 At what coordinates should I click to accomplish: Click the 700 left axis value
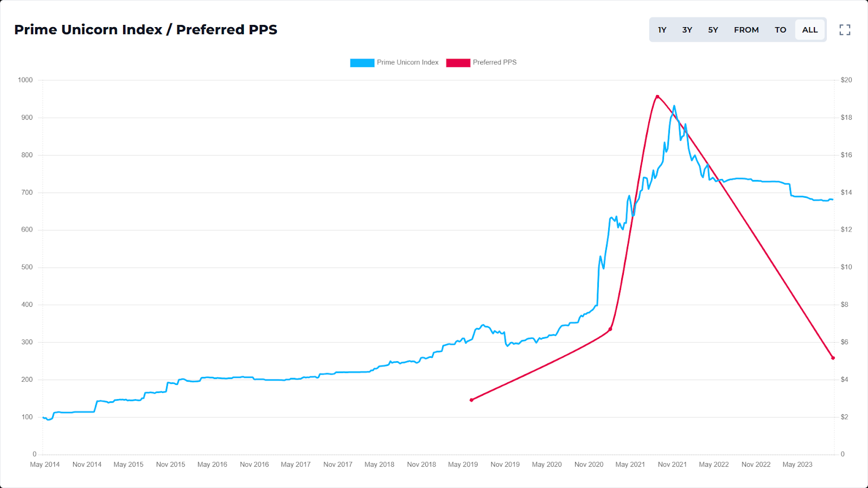pyautogui.click(x=27, y=192)
